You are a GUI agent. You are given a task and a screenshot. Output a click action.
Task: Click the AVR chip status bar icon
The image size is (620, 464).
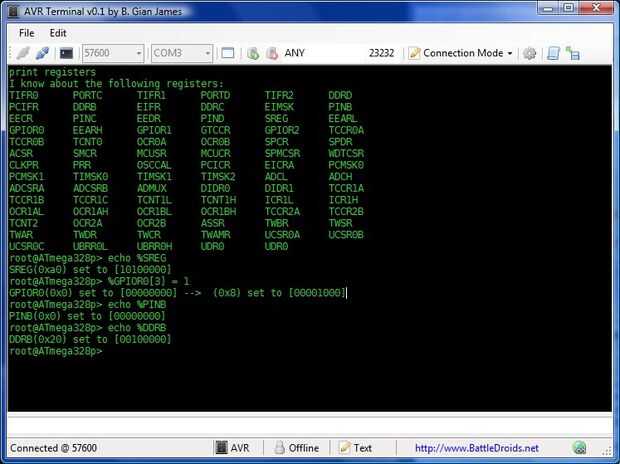point(221,448)
